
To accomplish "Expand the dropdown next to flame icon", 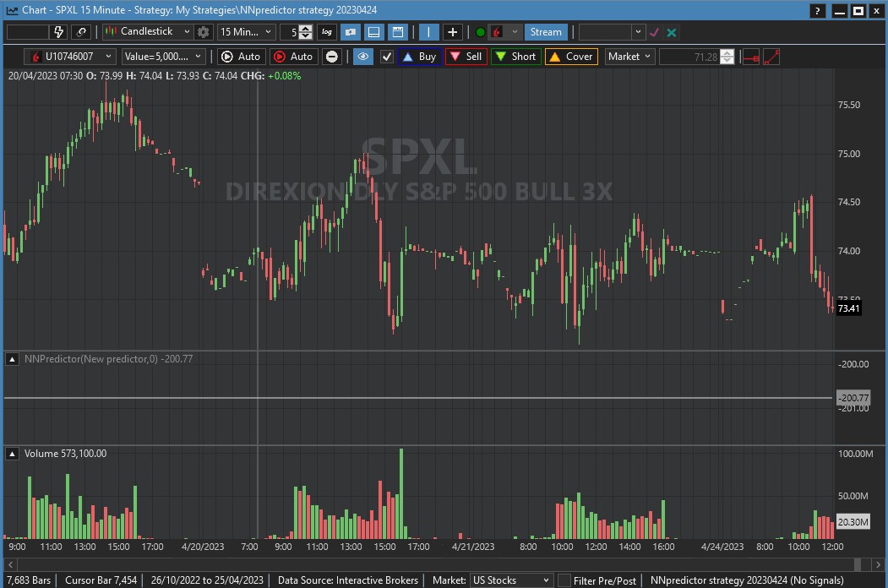I will (x=515, y=32).
